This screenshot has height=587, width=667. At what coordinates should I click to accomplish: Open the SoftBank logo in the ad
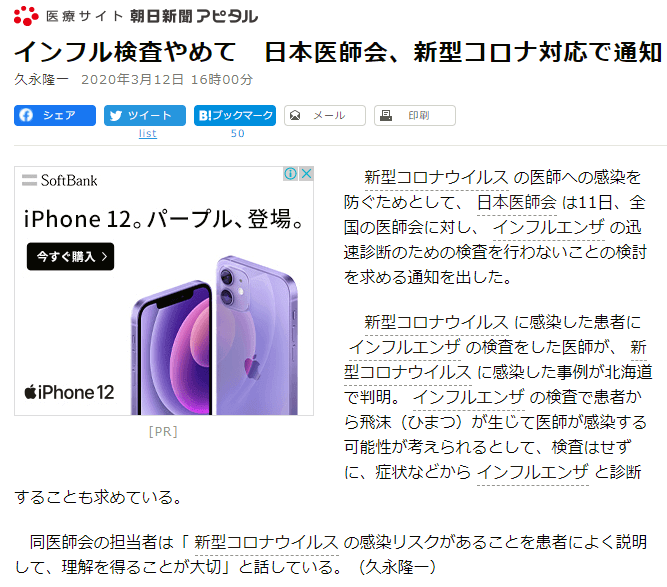click(60, 180)
